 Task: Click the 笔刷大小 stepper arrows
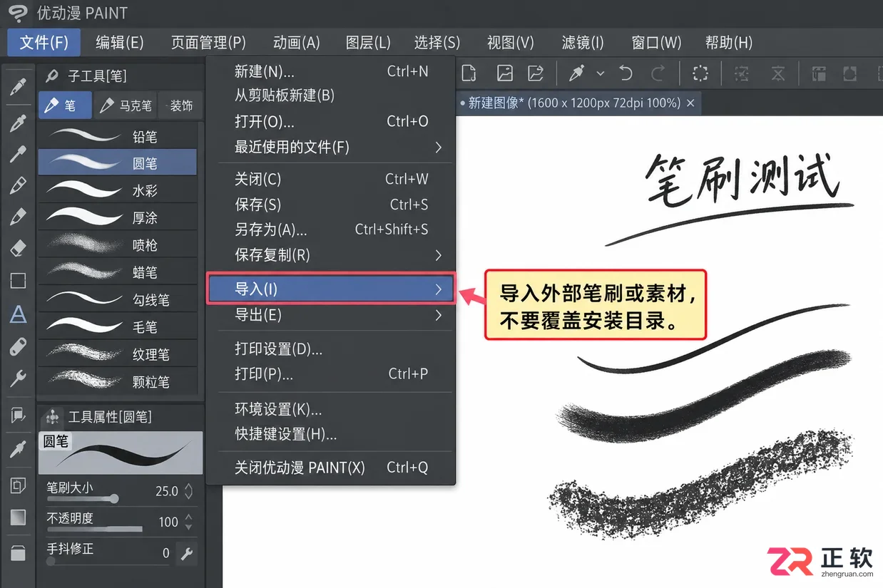click(188, 491)
